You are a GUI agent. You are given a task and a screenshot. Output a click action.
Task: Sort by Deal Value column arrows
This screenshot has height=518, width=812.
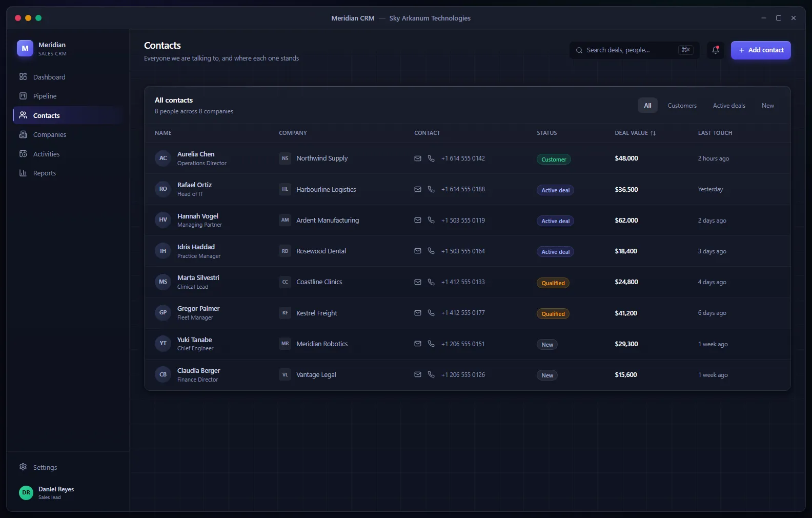click(653, 133)
